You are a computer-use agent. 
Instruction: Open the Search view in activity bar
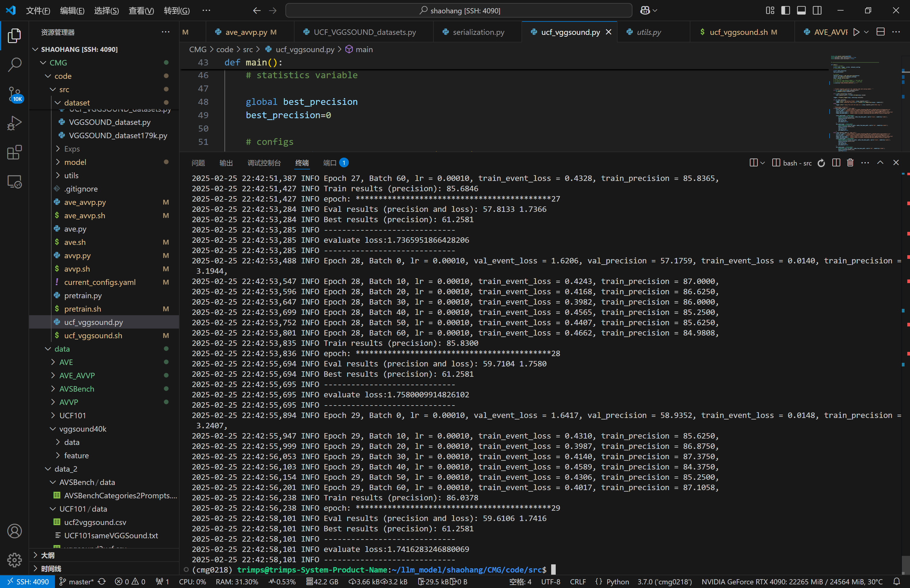point(15,65)
